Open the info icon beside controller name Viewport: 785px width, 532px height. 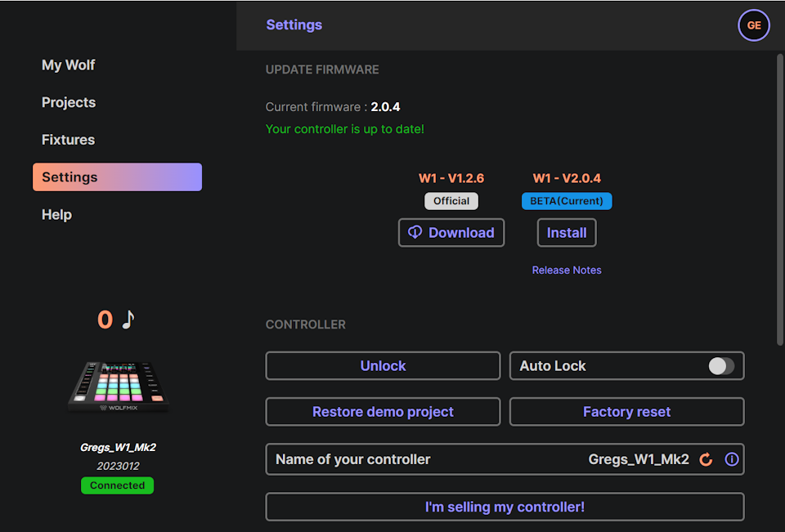coord(731,459)
